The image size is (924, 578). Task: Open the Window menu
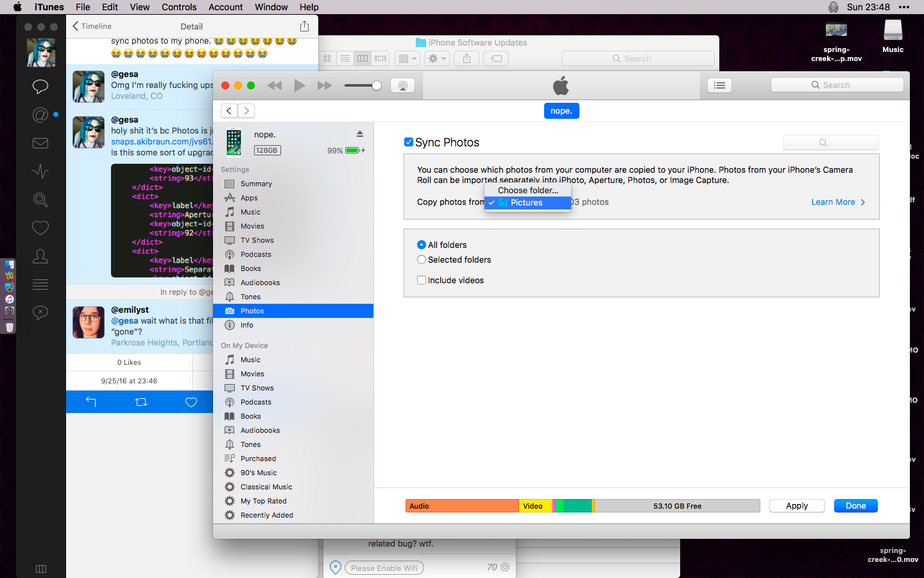coord(271,7)
